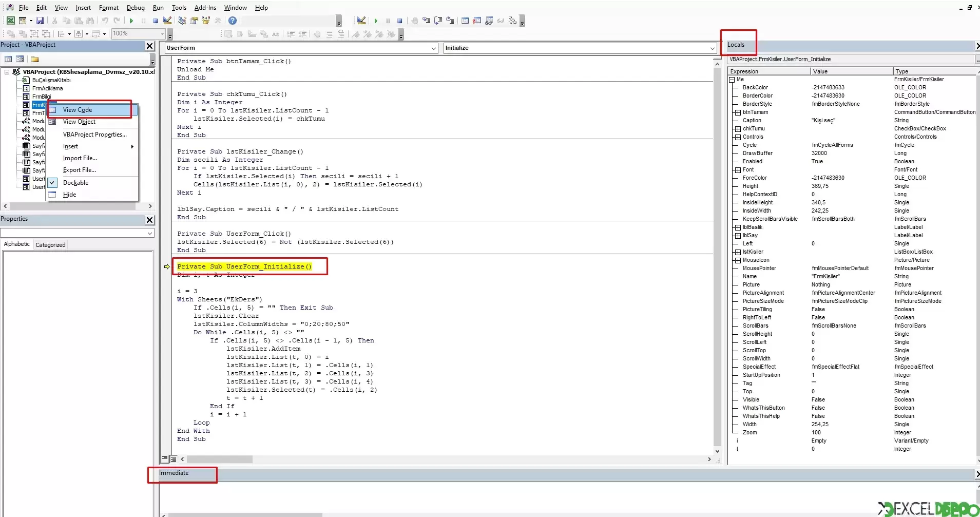This screenshot has height=517, width=980.
Task: Choose Hide in the context menu
Action: (x=93, y=195)
